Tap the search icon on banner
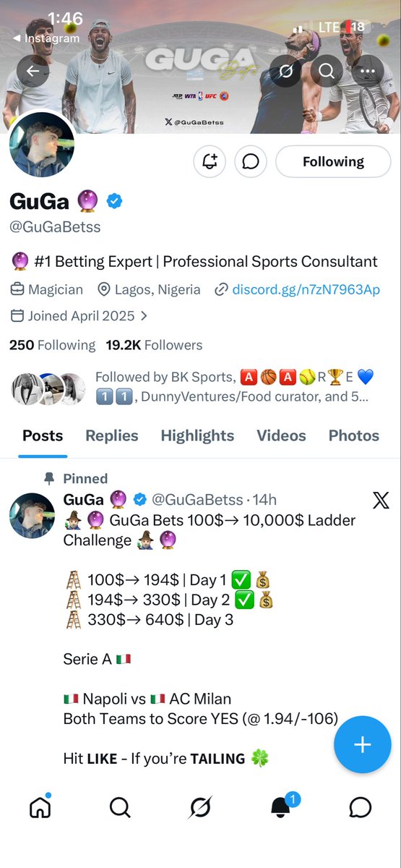Image resolution: width=401 pixels, height=868 pixels. (x=327, y=71)
